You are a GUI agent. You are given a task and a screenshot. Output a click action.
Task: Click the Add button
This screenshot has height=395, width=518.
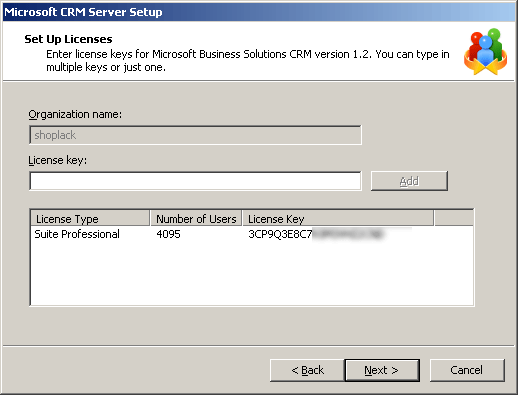coord(409,181)
